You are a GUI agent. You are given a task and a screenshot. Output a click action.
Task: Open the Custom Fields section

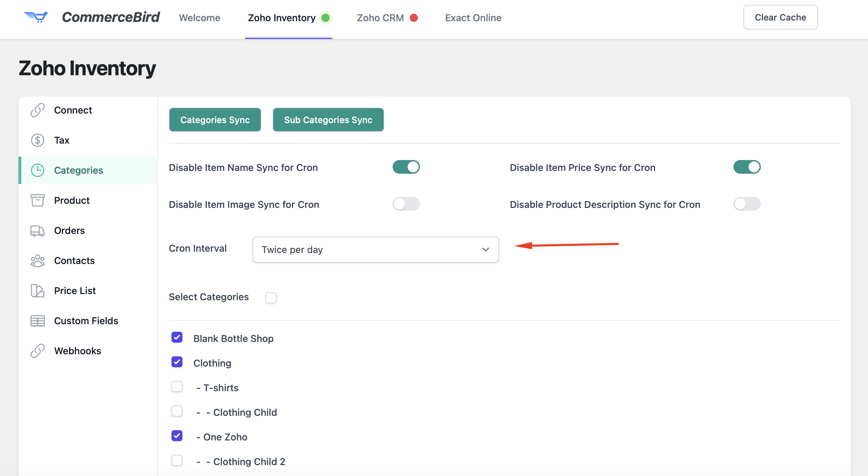pyautogui.click(x=88, y=321)
